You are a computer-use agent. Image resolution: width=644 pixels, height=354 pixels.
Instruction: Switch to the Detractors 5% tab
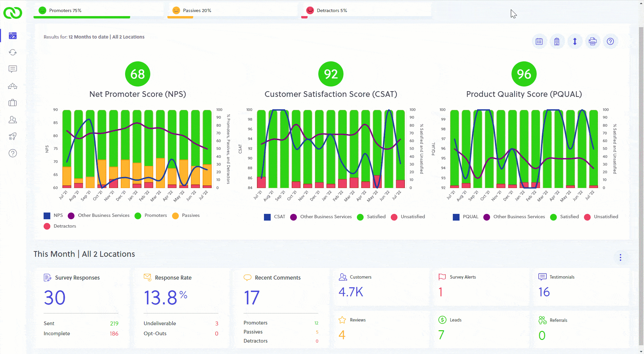332,10
